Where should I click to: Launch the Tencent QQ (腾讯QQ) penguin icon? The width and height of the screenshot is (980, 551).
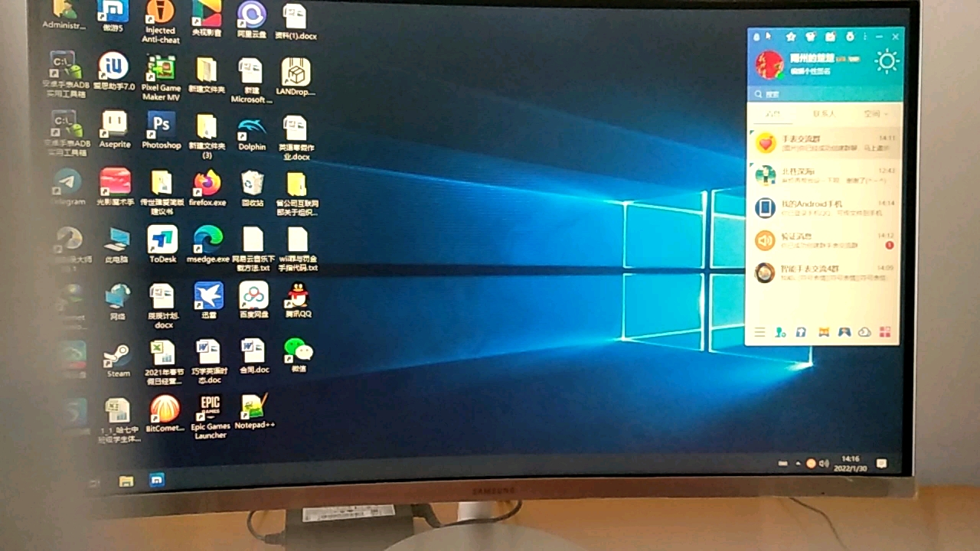298,300
